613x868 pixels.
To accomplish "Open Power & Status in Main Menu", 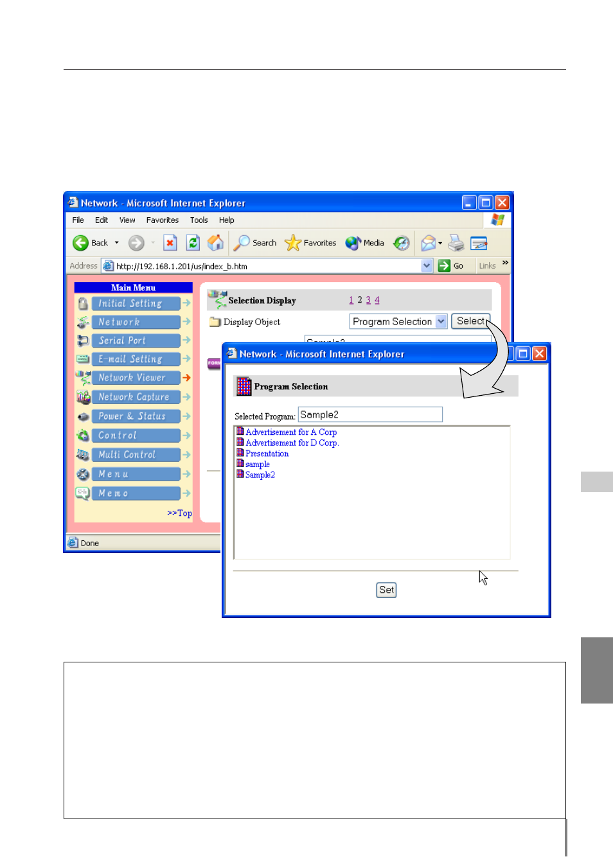I will pyautogui.click(x=136, y=416).
